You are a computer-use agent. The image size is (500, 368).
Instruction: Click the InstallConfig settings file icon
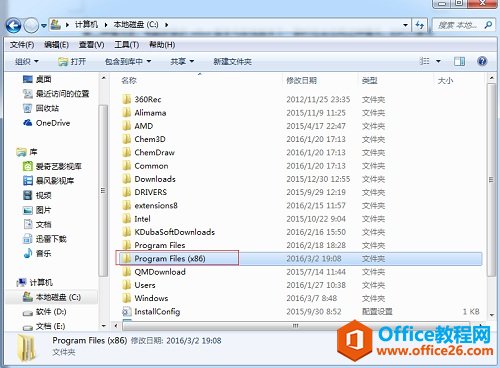click(127, 312)
